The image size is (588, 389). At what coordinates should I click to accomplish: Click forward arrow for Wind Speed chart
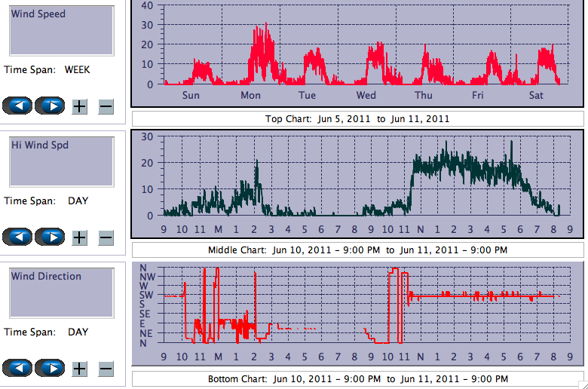click(x=50, y=106)
